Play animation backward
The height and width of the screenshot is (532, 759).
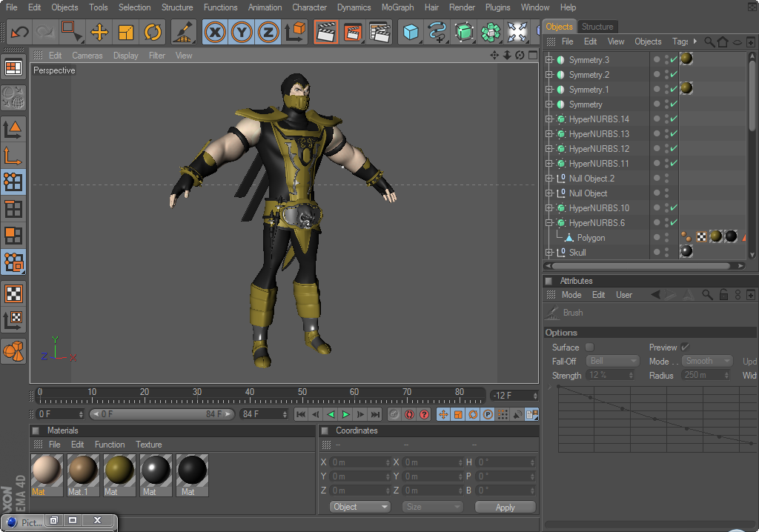tap(331, 414)
